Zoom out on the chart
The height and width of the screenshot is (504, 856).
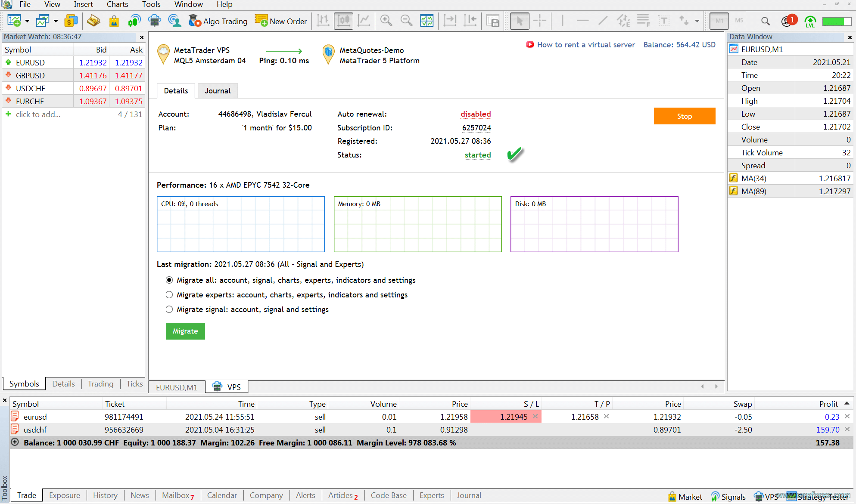406,21
